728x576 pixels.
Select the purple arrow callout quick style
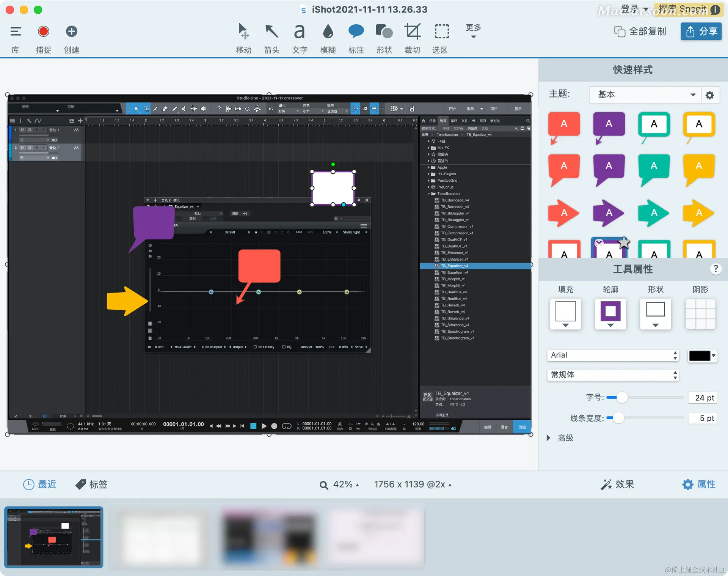pos(609,213)
